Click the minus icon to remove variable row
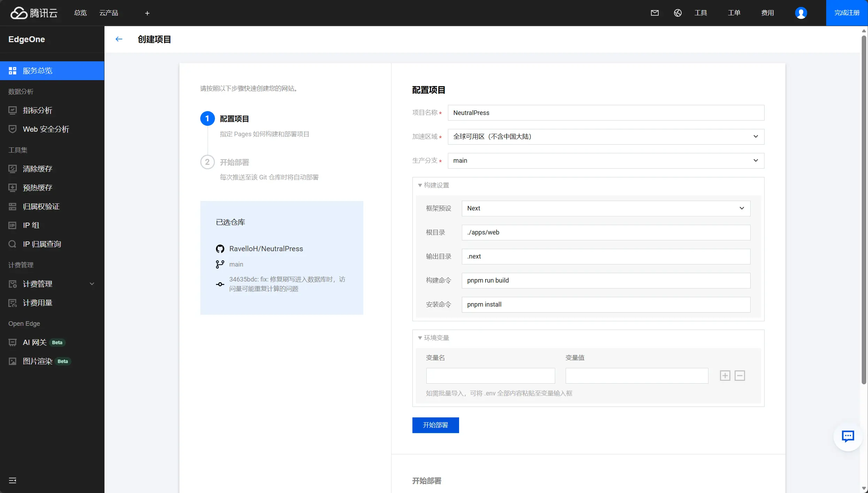The height and width of the screenshot is (493, 868). [739, 376]
